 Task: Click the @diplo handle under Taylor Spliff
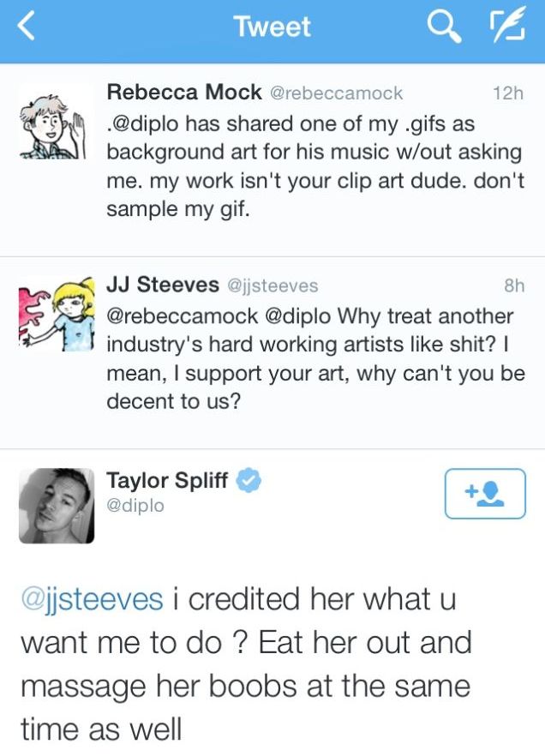135,506
